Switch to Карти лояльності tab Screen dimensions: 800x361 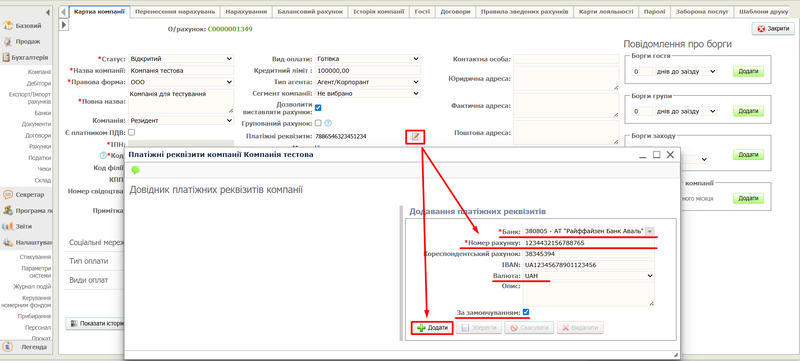click(607, 11)
